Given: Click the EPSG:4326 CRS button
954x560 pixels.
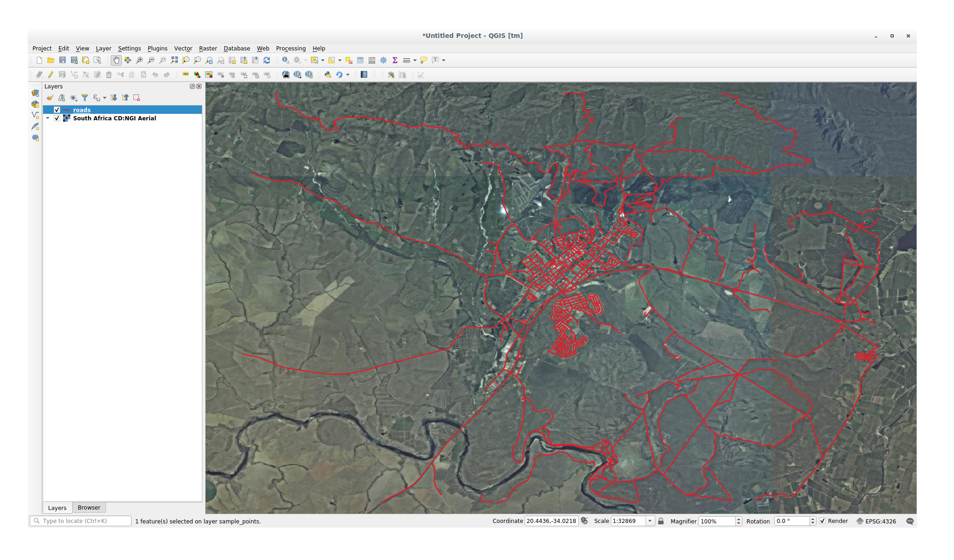Looking at the screenshot, I should point(876,521).
